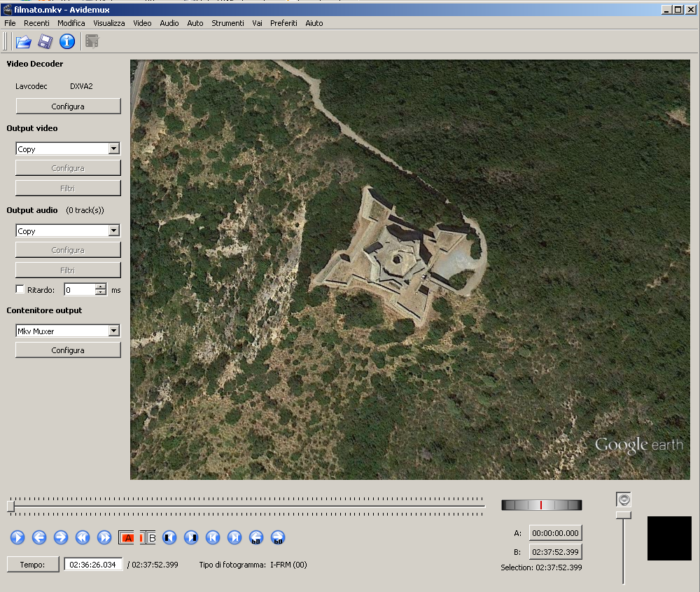The width and height of the screenshot is (700, 592).
Task: Click Configura under Video Decoder
Action: [68, 106]
